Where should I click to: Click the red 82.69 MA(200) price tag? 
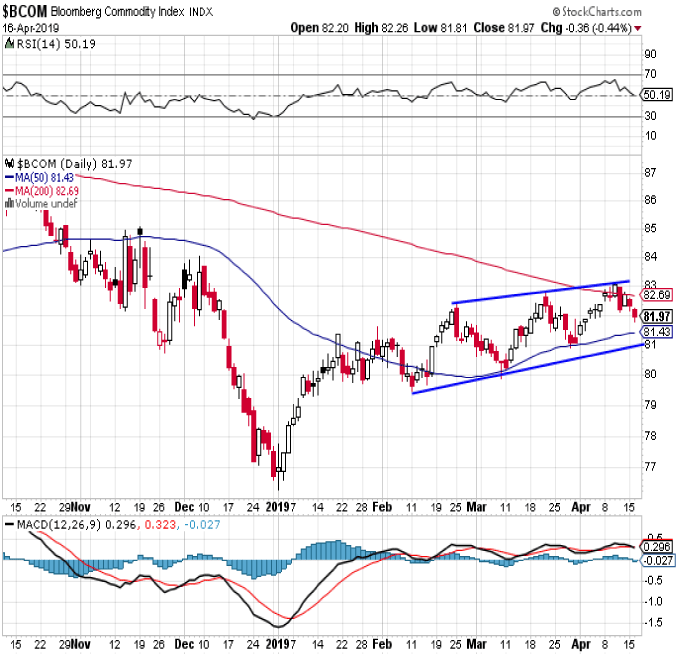(x=653, y=295)
